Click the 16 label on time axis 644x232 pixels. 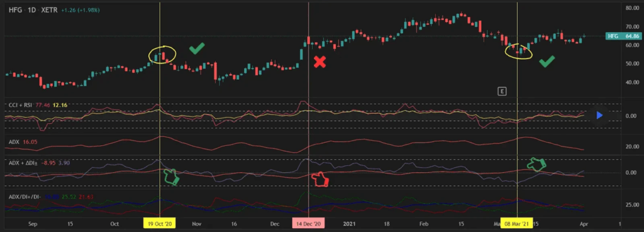(235, 224)
